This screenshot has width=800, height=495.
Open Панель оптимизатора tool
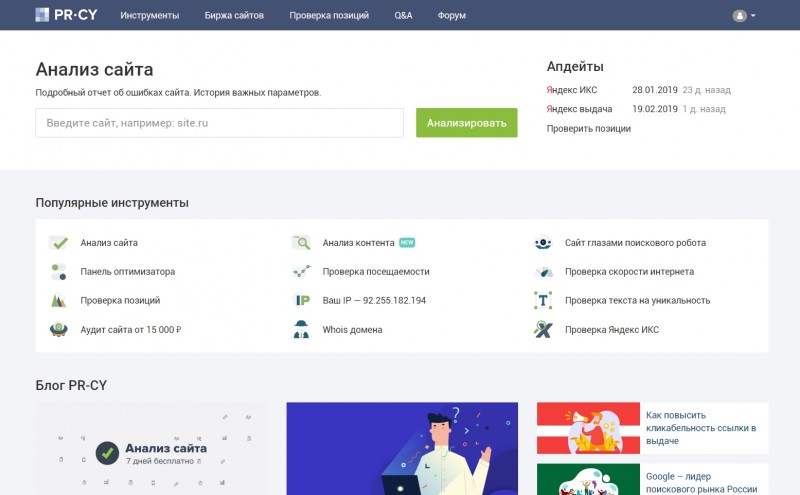128,272
